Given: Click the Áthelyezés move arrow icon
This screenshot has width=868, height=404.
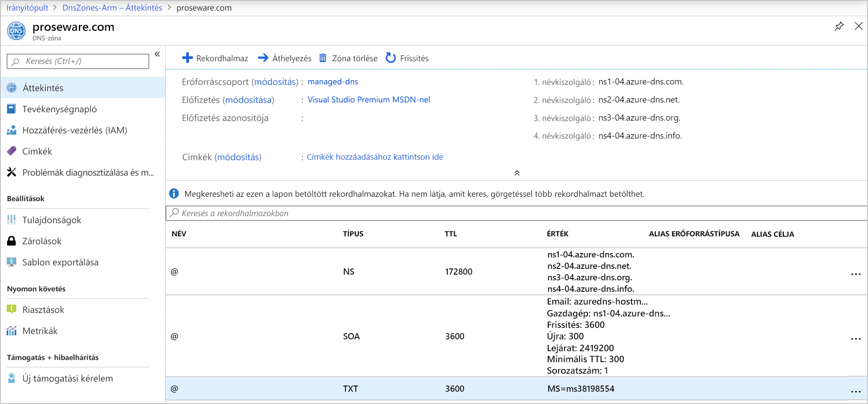Looking at the screenshot, I should click(x=263, y=58).
